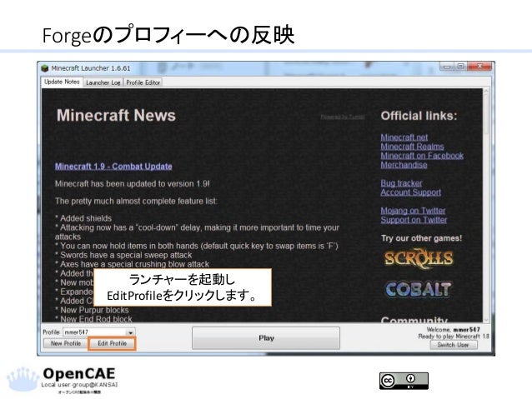The width and height of the screenshot is (532, 399).
Task: Switch to the Launcher Log tab
Action: click(103, 82)
